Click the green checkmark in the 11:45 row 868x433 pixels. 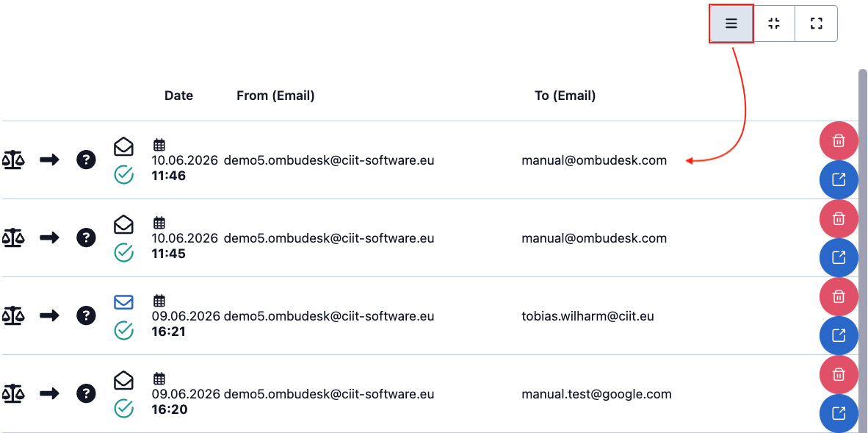pos(123,253)
